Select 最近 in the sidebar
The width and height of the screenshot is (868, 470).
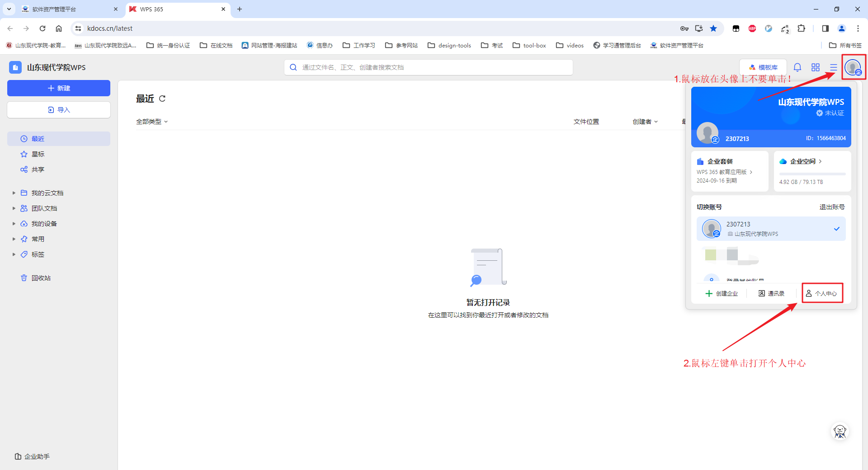click(59, 139)
